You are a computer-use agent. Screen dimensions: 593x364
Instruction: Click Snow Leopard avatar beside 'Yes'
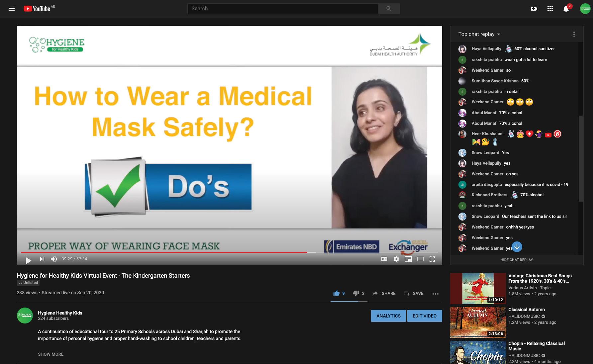click(x=462, y=152)
